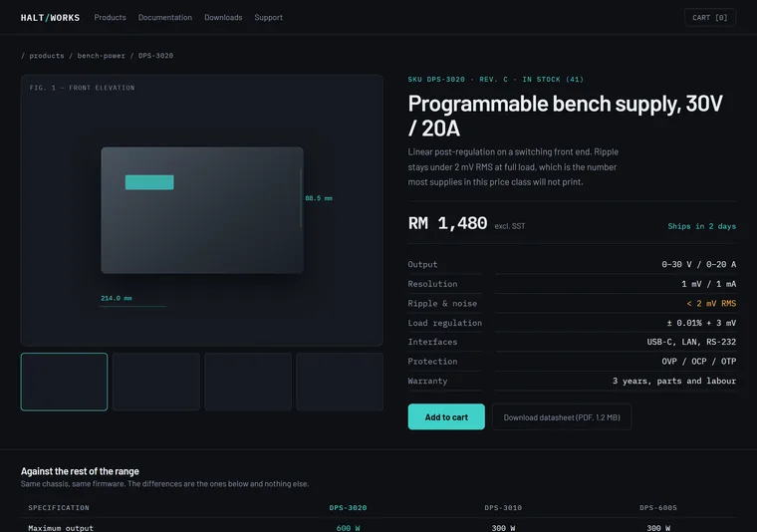Click the 'USB-C, LAN, RS-232' value
Viewport: 757px width, 532px height.
coord(691,342)
